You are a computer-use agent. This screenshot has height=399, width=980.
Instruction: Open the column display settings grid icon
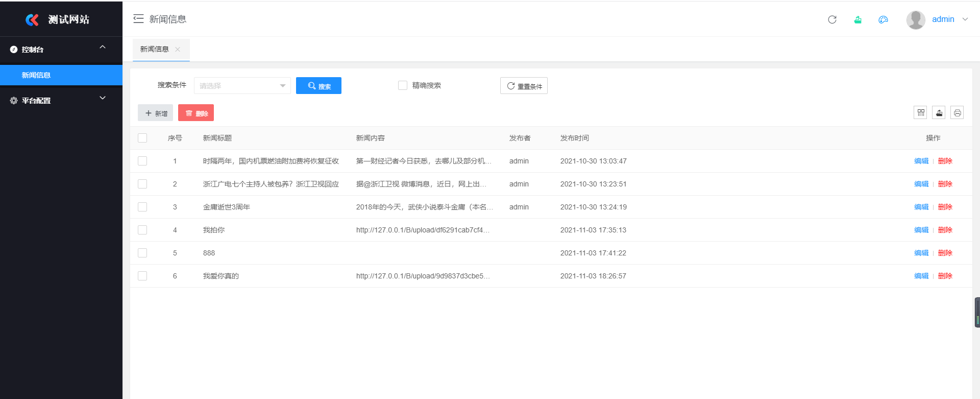(920, 112)
